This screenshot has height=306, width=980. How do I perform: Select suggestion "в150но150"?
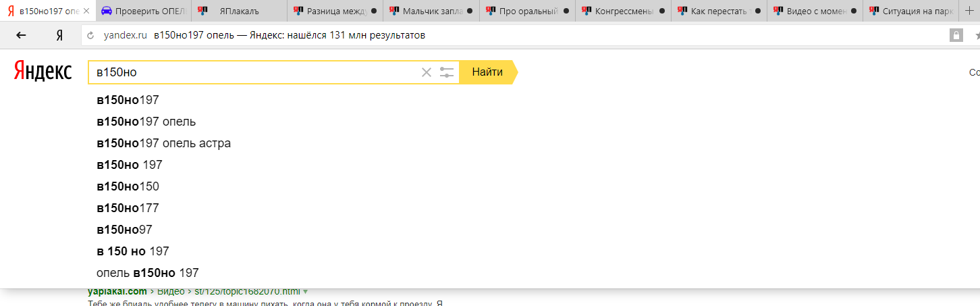click(128, 186)
